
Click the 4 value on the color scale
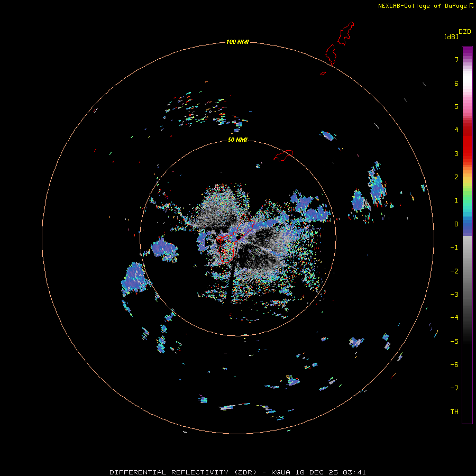pyautogui.click(x=456, y=130)
